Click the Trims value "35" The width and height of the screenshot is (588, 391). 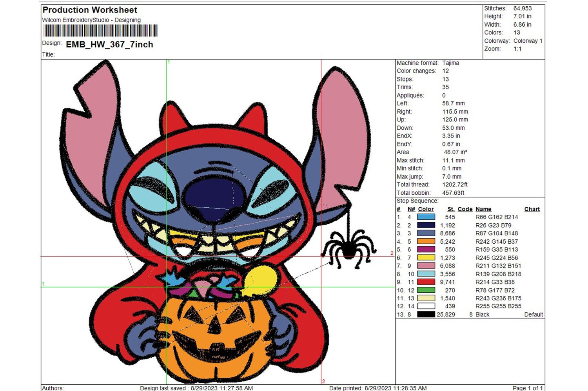445,87
